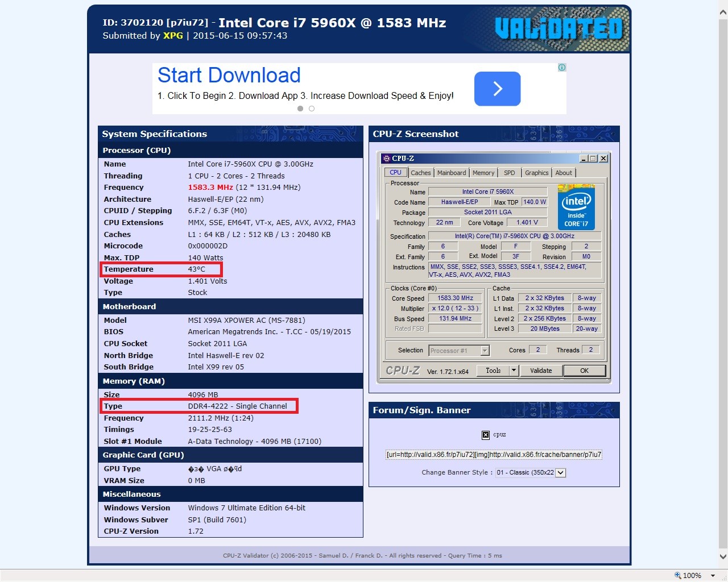Click the CPU-Z window title icon
This screenshot has height=582, width=728.
pos(387,159)
